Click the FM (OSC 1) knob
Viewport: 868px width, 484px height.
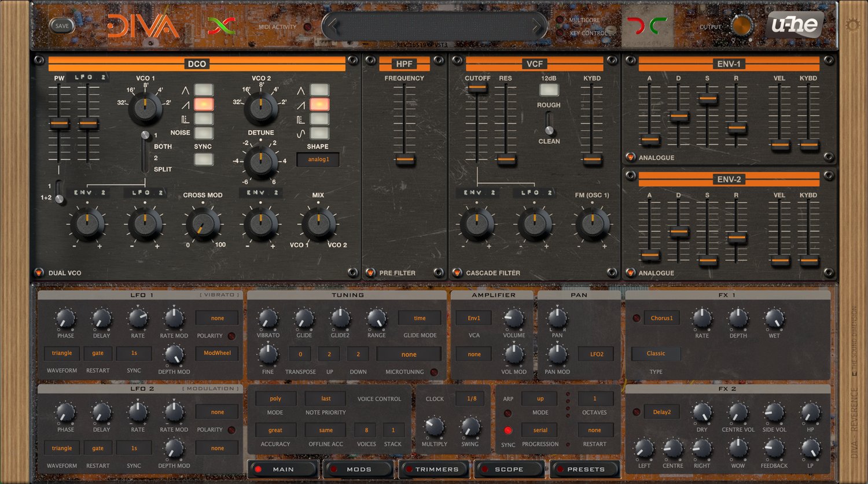coord(592,224)
